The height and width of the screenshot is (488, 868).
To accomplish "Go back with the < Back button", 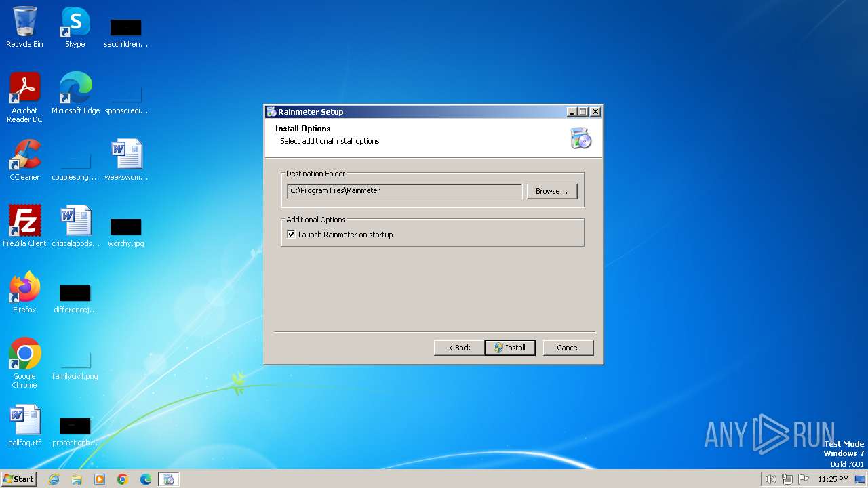I will pyautogui.click(x=459, y=348).
